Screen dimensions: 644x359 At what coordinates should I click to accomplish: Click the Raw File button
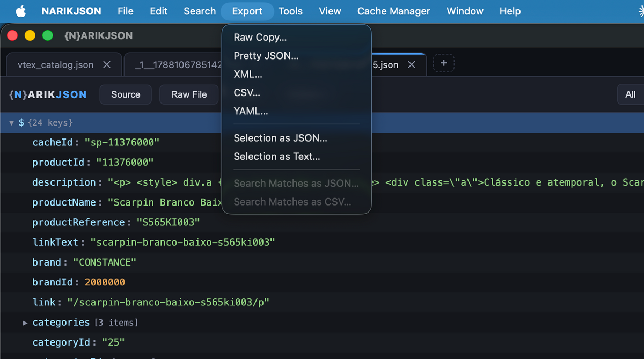189,94
